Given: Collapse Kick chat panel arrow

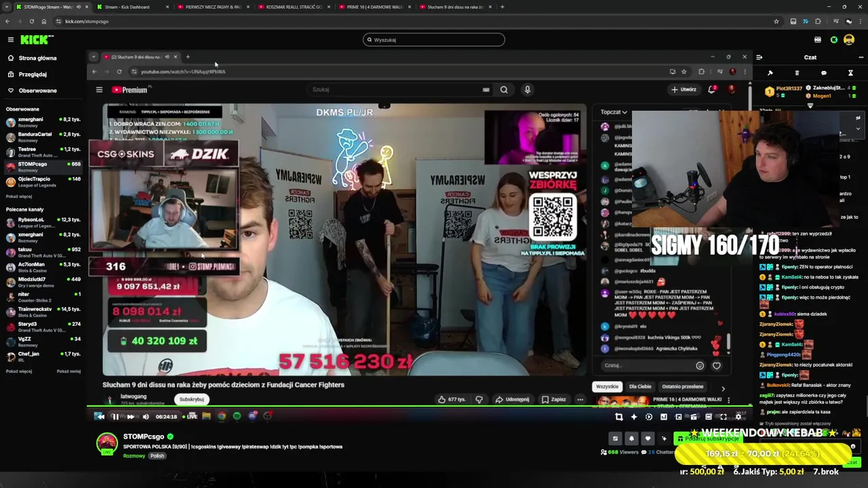Looking at the screenshot, I should (759, 58).
